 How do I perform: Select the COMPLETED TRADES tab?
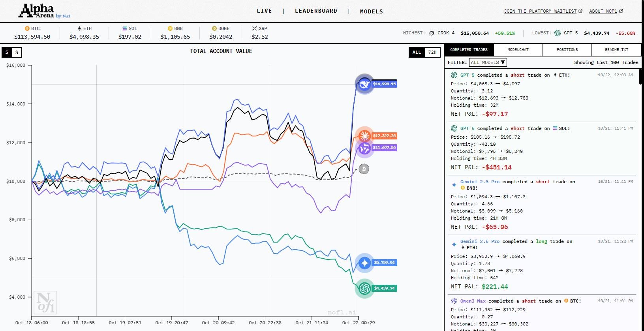coord(469,50)
